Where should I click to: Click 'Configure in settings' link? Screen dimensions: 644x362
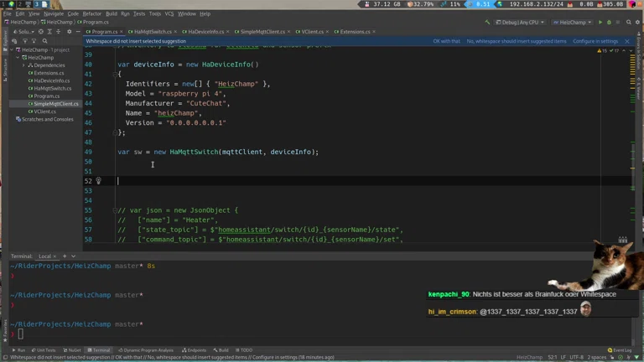(x=595, y=41)
